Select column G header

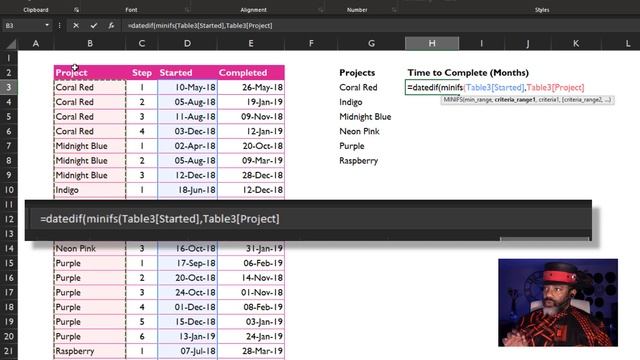point(371,43)
